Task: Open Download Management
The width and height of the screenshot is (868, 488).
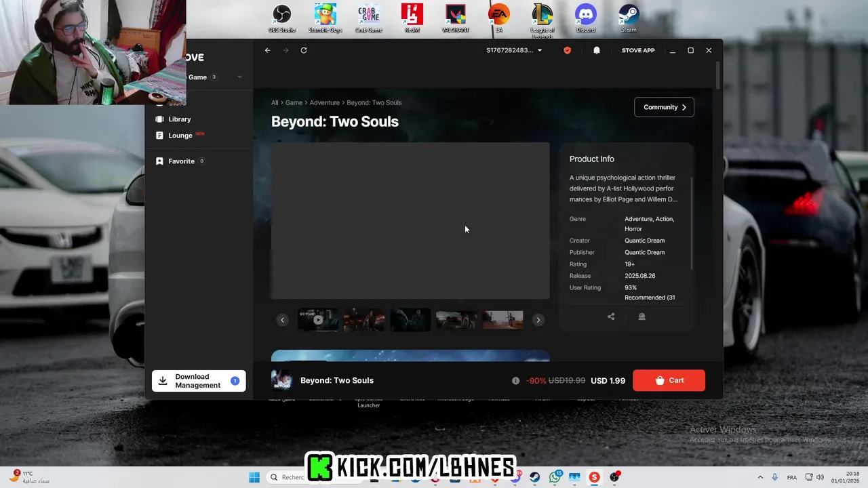Action: 199,381
